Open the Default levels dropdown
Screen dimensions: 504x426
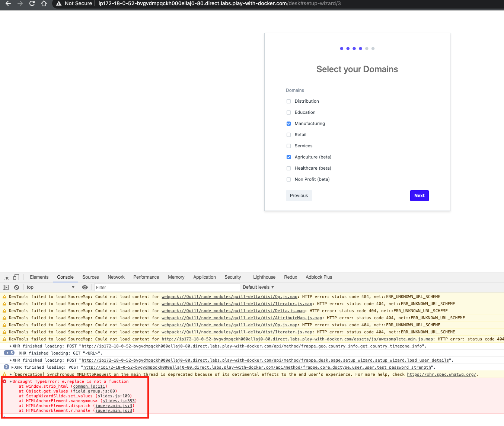pos(258,287)
